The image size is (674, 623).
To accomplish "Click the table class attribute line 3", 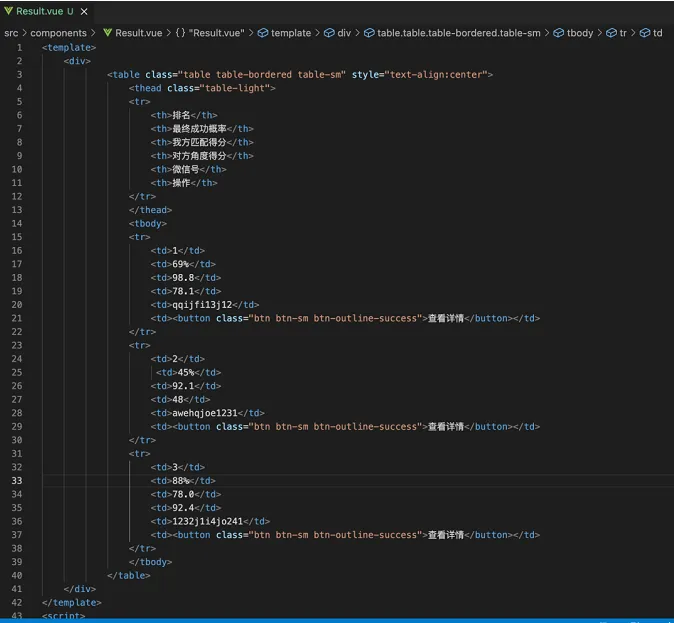I will tap(245, 75).
